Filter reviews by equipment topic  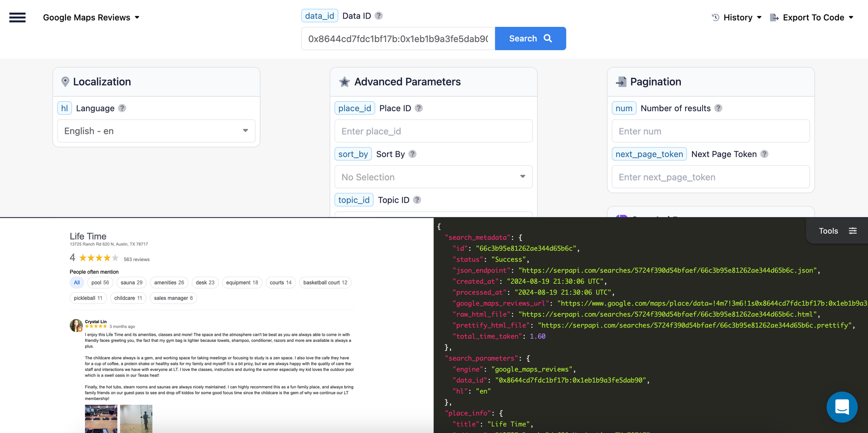click(242, 282)
